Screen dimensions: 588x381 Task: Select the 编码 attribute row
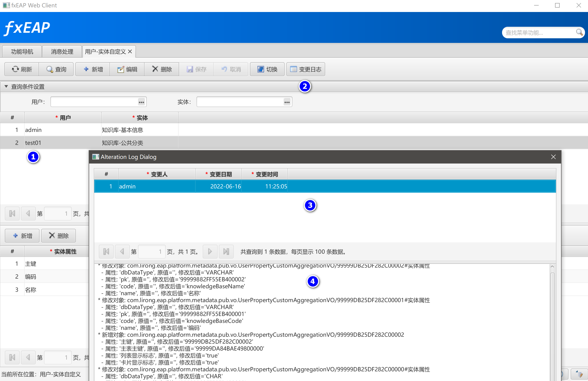pos(44,277)
